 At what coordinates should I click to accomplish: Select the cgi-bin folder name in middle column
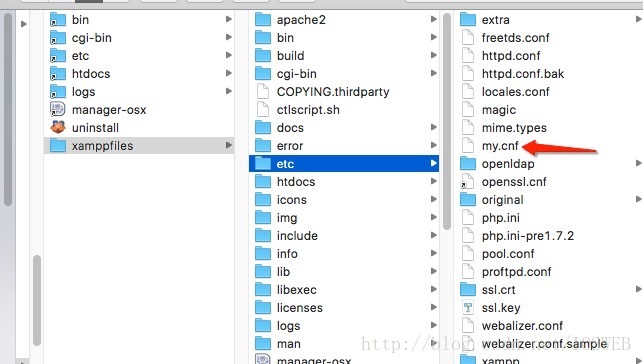[296, 74]
